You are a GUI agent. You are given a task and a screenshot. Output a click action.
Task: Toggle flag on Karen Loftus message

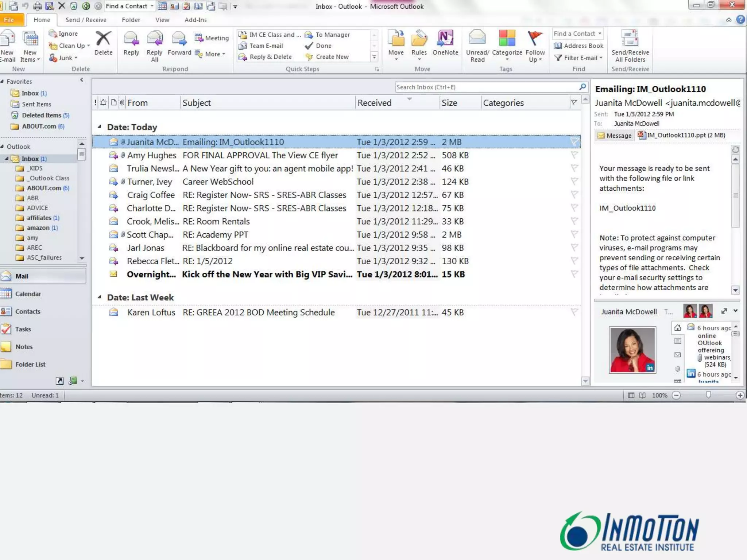(x=574, y=312)
